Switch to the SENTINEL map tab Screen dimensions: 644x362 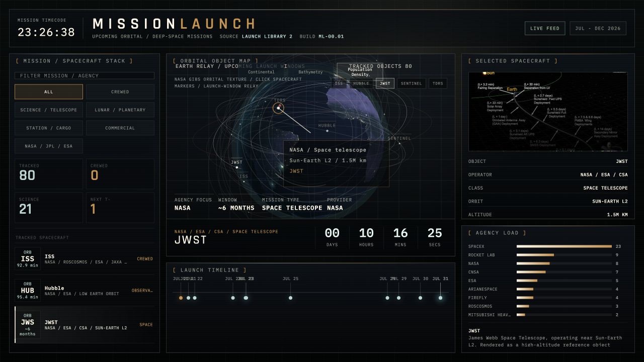pyautogui.click(x=412, y=83)
